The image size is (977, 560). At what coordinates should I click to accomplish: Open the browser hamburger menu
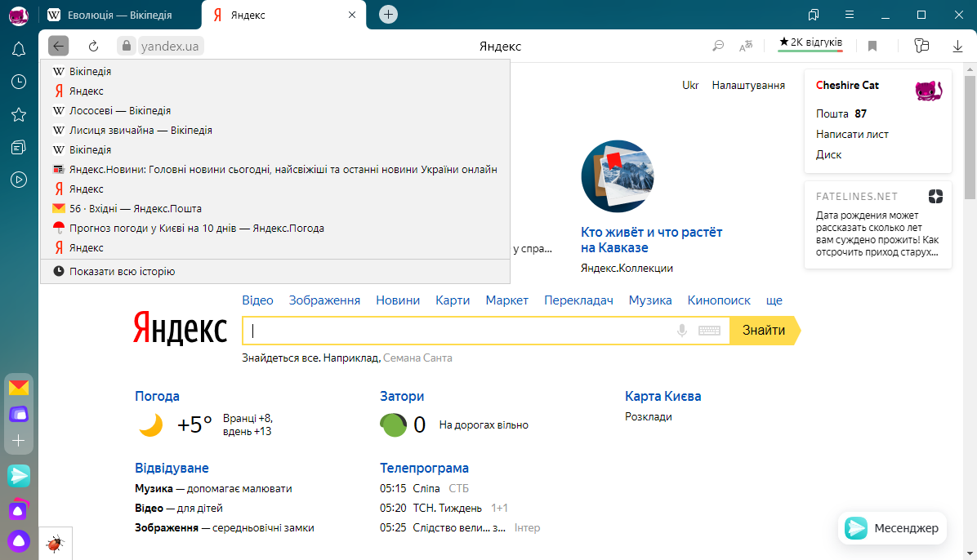pyautogui.click(x=850, y=15)
